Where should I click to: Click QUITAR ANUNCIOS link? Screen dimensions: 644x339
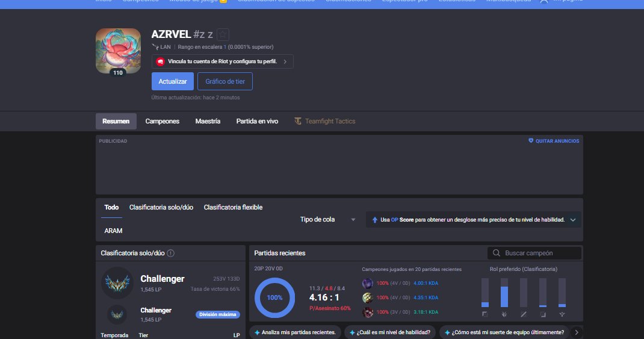(554, 141)
